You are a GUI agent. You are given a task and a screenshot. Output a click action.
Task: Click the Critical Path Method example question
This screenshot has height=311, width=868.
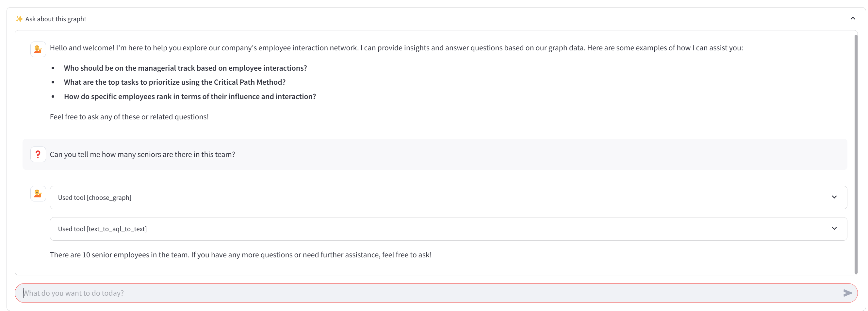pos(174,82)
